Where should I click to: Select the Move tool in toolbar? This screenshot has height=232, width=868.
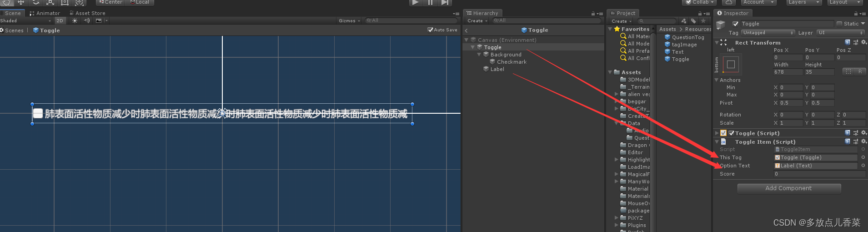[21, 2]
